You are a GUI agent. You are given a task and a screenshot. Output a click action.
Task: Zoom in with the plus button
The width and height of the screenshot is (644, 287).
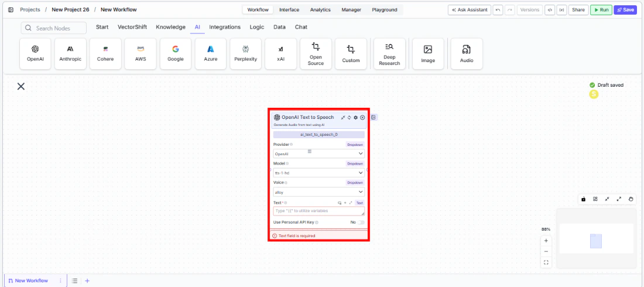546,241
